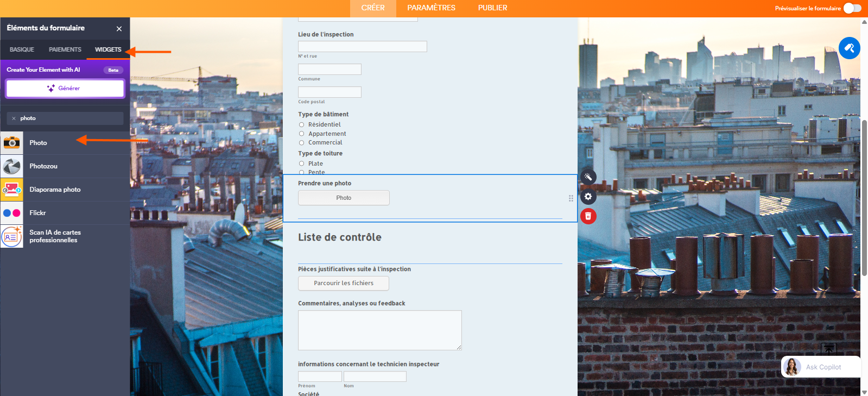The height and width of the screenshot is (396, 868).
Task: Select the Appartement radio button
Action: pos(302,134)
